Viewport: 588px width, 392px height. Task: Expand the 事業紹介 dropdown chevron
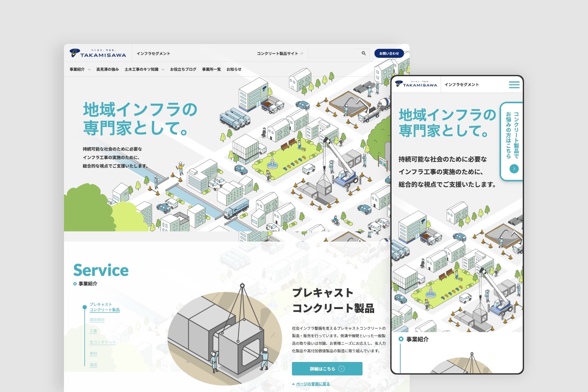[89, 69]
